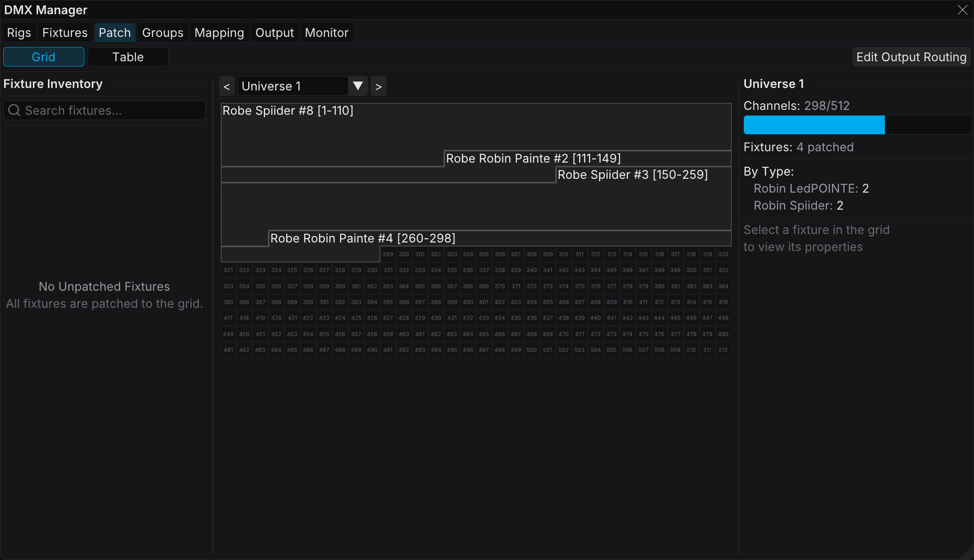The height and width of the screenshot is (560, 974).
Task: Click No Unpatched Fixtures message
Action: point(104,287)
